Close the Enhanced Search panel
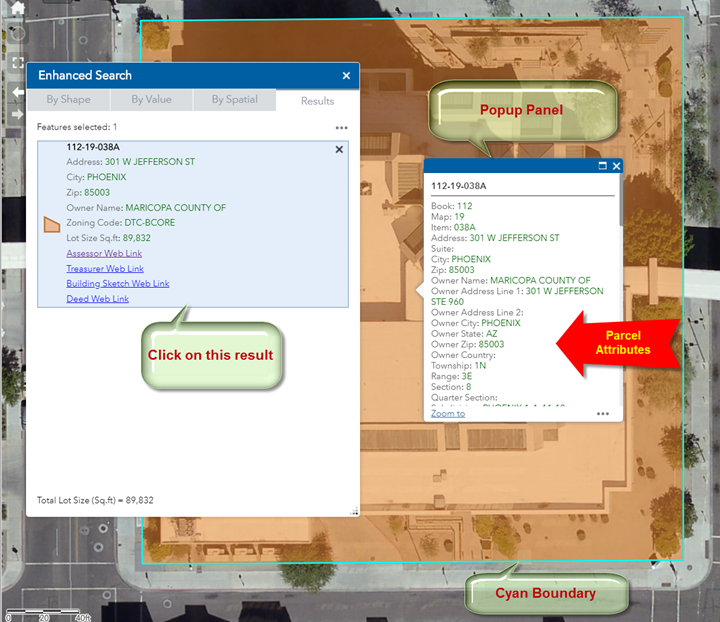Screen dimensions: 720x622 (346, 75)
